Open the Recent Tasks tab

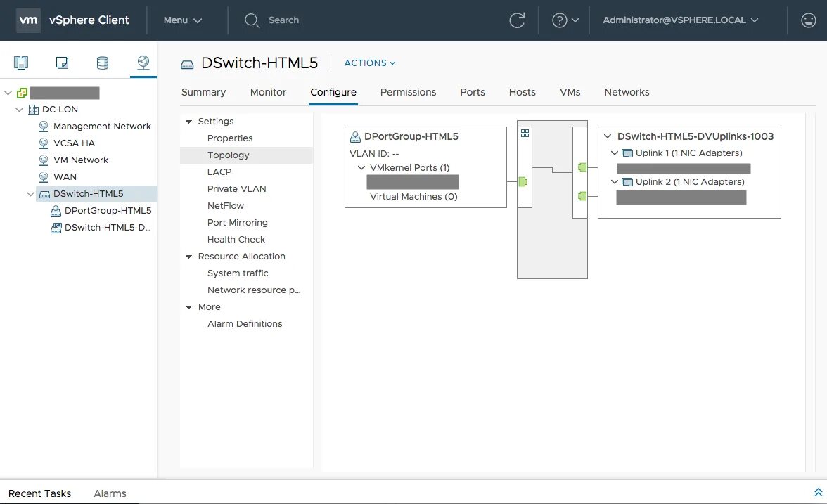39,493
